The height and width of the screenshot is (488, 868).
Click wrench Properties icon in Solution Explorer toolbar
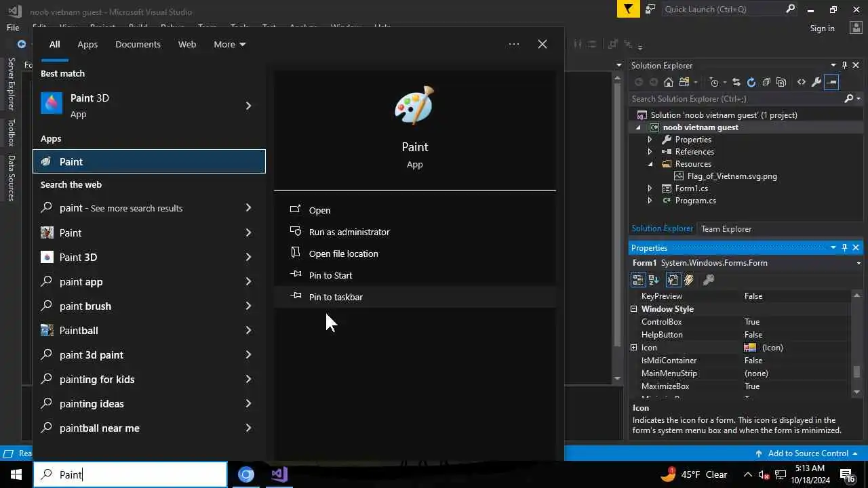click(x=816, y=82)
